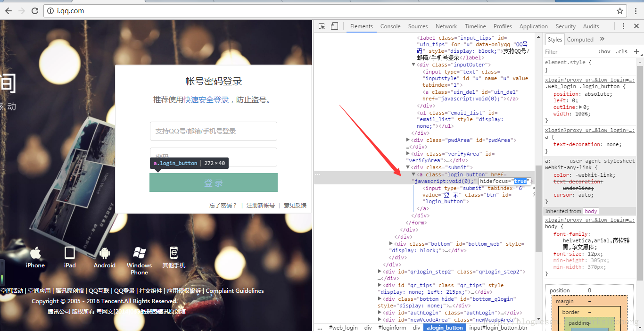Click Elements panel scroll-up arrow
The width and height of the screenshot is (644, 331).
pos(538,36)
